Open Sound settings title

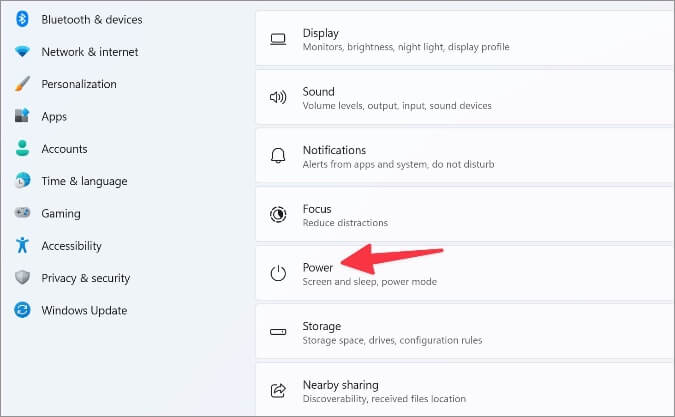coord(319,92)
